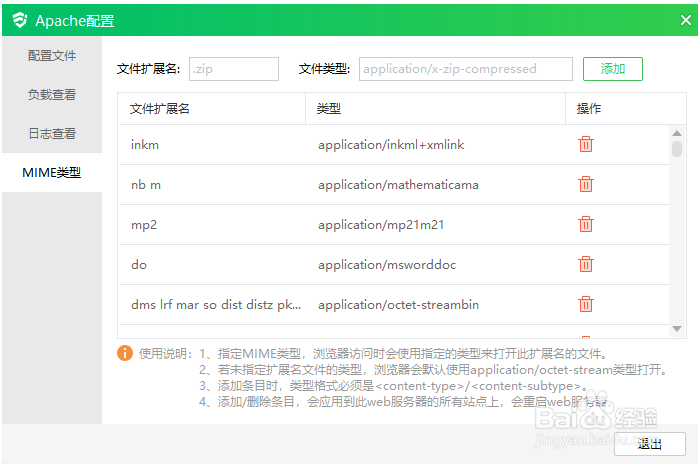Delete the inkm MIME entry
The image size is (698, 464).
point(586,144)
